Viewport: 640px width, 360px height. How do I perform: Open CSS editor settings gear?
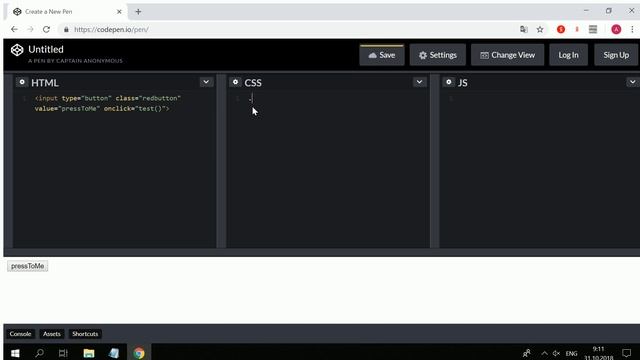point(236,82)
